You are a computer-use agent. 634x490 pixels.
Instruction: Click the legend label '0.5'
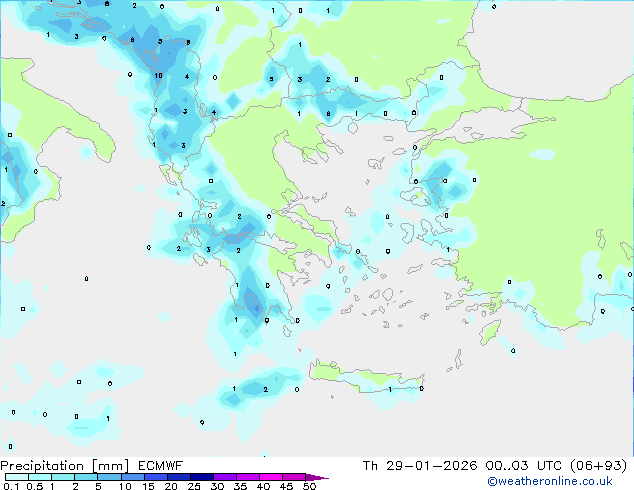tap(35, 486)
